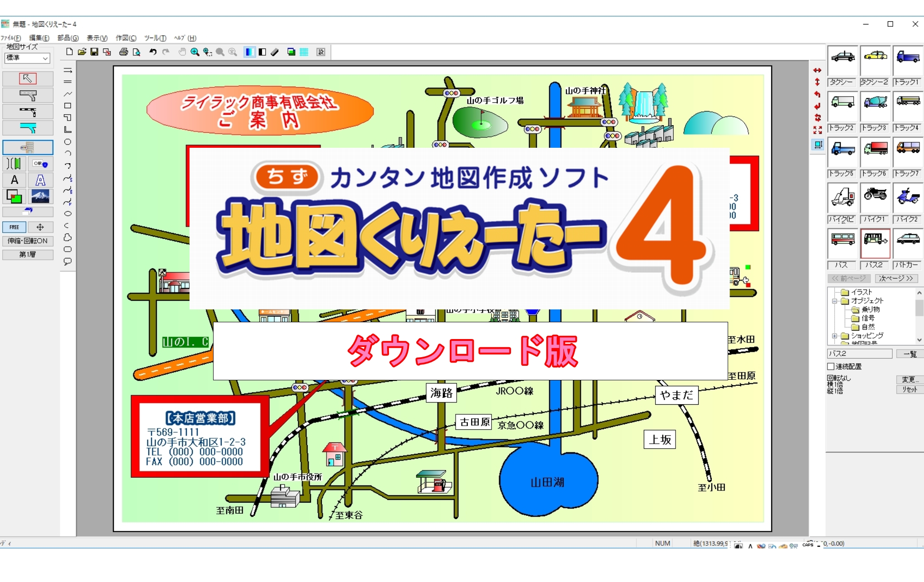Open an existing map file

(x=82, y=52)
